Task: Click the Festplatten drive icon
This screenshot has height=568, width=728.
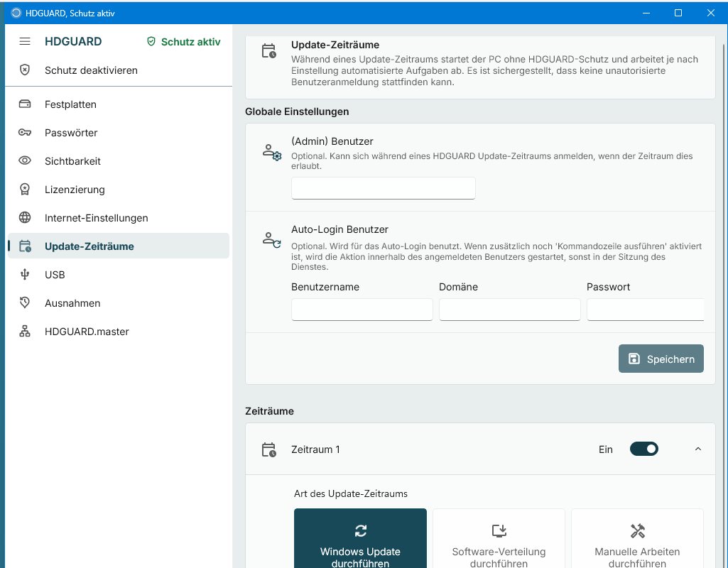Action: [25, 104]
